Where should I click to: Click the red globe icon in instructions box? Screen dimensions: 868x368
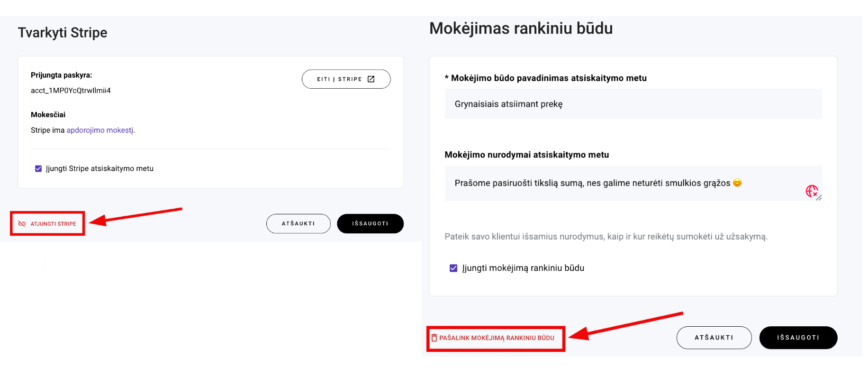(812, 191)
